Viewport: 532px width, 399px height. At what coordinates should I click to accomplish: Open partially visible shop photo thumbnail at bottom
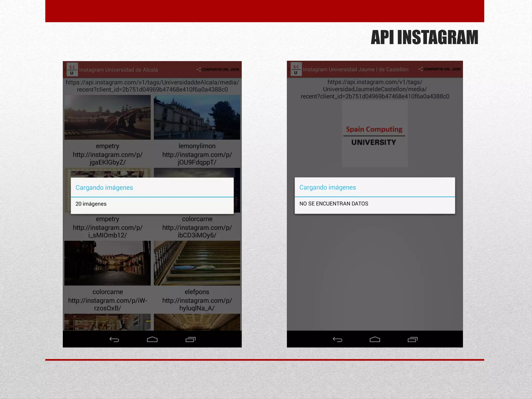click(x=108, y=322)
